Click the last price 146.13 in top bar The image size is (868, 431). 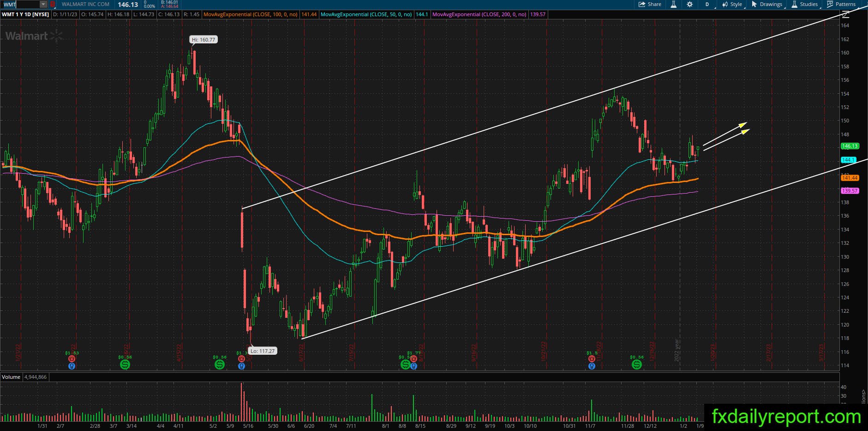[128, 5]
